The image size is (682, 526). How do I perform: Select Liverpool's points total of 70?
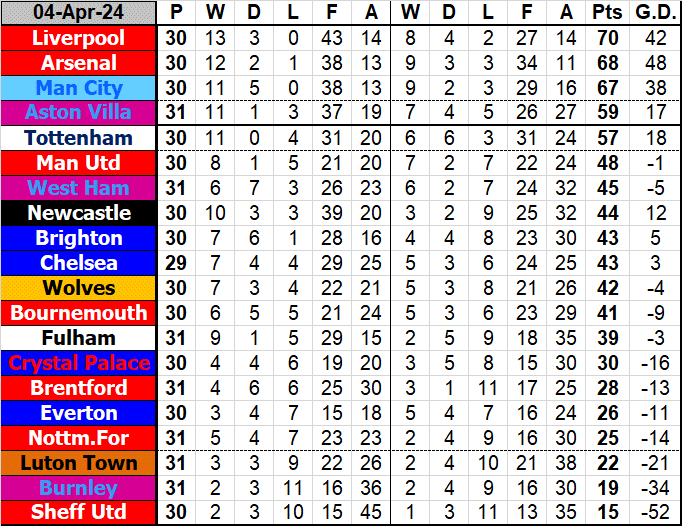[x=606, y=38]
